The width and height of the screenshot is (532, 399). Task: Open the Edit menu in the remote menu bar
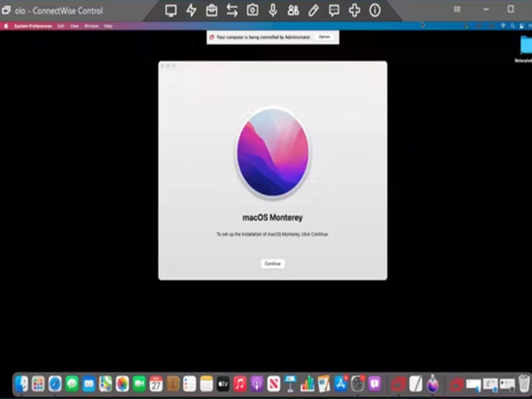(59, 25)
